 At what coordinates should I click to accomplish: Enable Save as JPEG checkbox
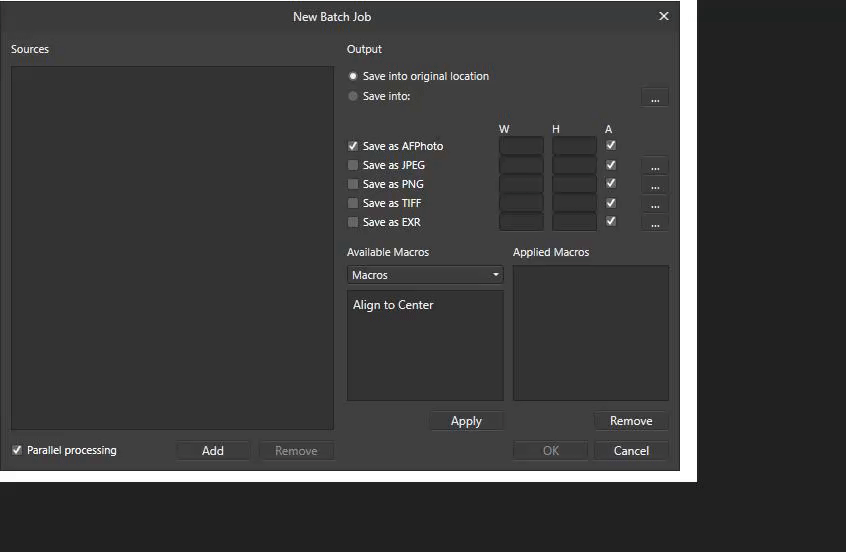353,165
